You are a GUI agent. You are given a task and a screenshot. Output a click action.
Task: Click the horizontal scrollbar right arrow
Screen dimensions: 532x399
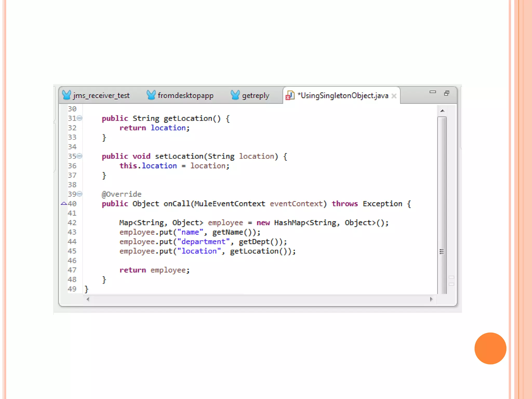click(x=431, y=299)
